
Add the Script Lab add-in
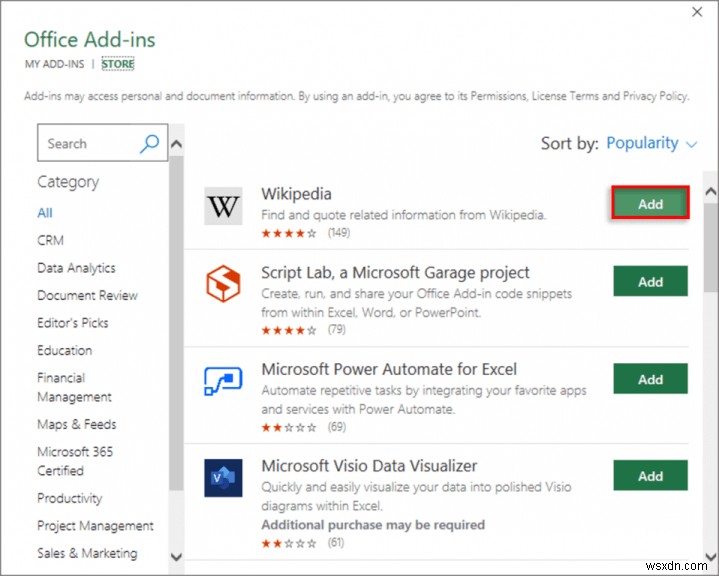(650, 281)
